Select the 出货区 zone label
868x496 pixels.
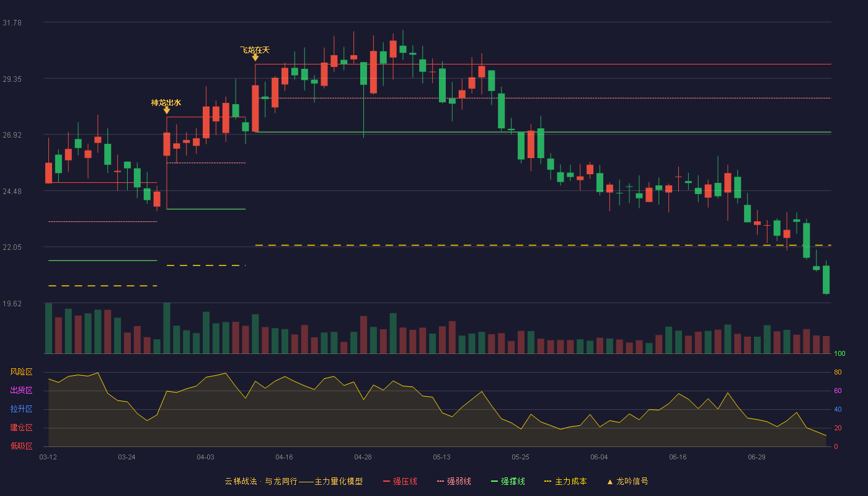(x=21, y=391)
